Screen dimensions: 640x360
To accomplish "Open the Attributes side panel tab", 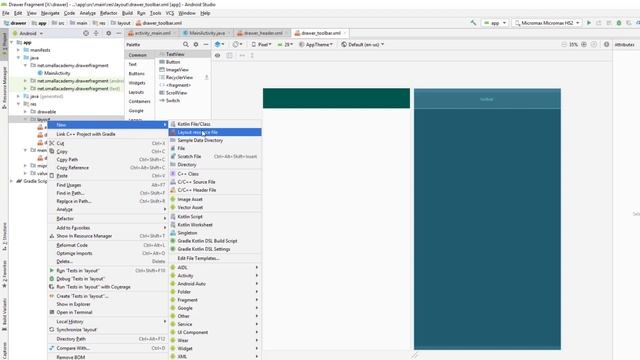I will 624,44.
